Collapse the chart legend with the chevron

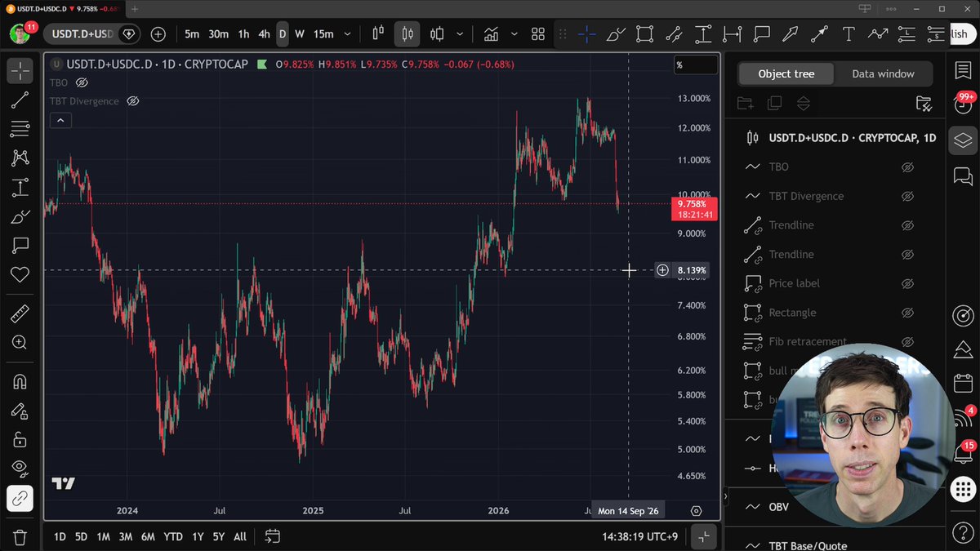coord(60,121)
